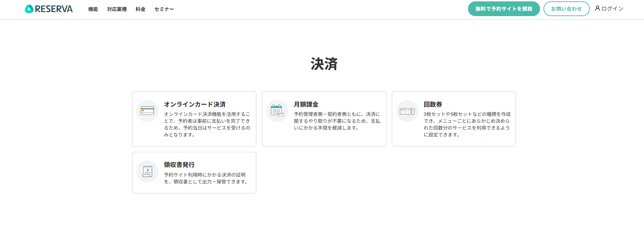
Task: Click the お問い合わせ button
Action: [x=566, y=9]
